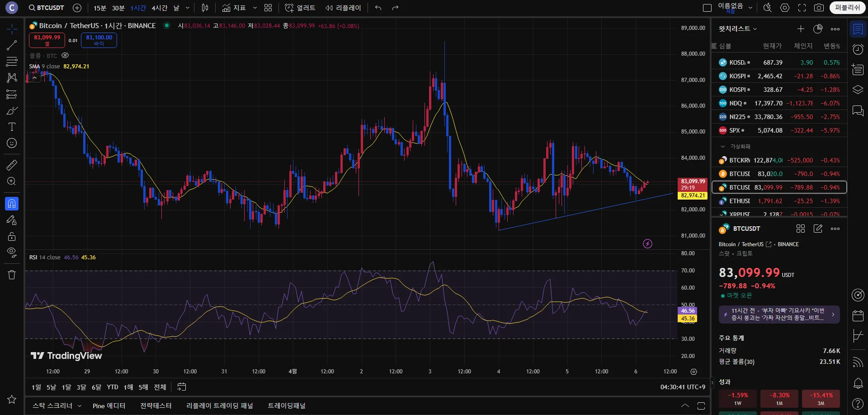This screenshot has height=415, width=868.
Task: Toggle the select layout square icon
Action: pos(708,8)
